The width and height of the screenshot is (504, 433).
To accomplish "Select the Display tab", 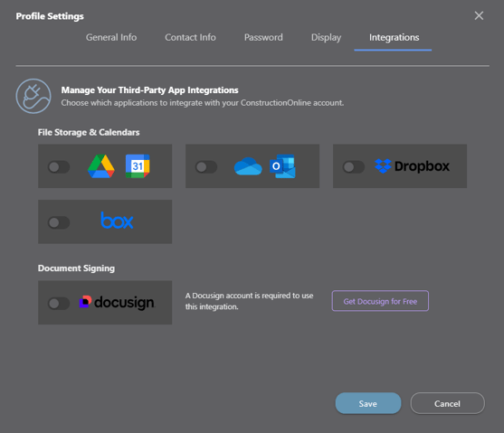I will 326,38.
